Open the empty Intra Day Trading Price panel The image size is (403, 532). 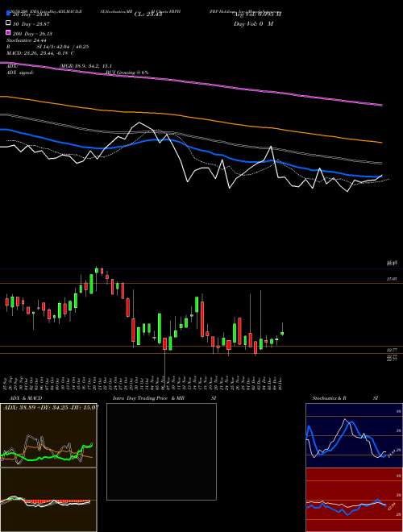coord(161,451)
